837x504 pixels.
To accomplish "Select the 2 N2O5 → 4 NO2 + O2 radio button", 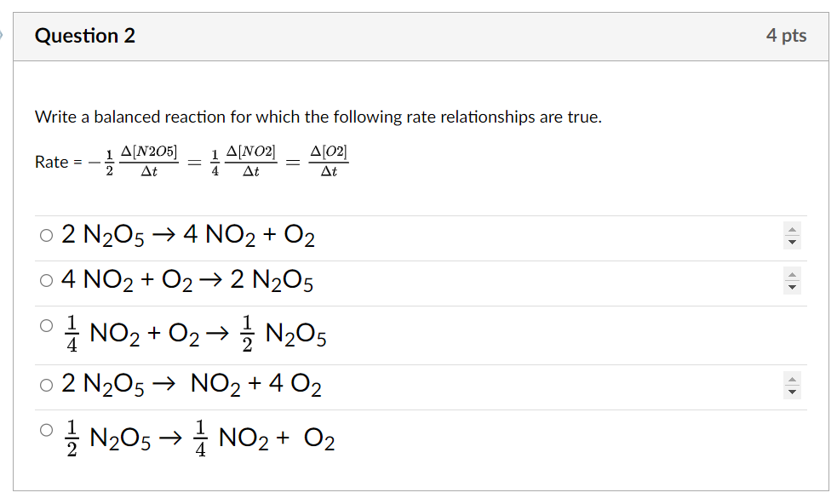I will pos(47,236).
